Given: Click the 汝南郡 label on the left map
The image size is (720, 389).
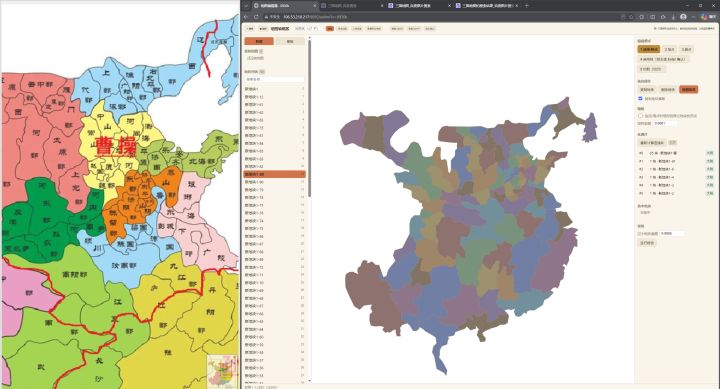Looking at the screenshot, I should pyautogui.click(x=124, y=265).
